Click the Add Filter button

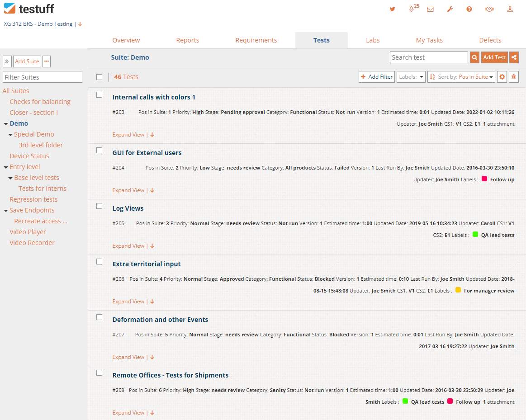[x=377, y=77]
